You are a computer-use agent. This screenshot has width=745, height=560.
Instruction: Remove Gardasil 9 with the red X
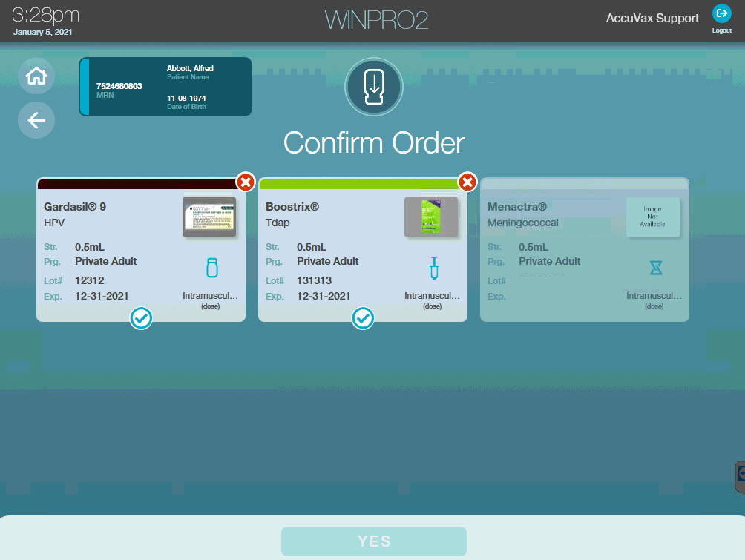[x=246, y=182]
